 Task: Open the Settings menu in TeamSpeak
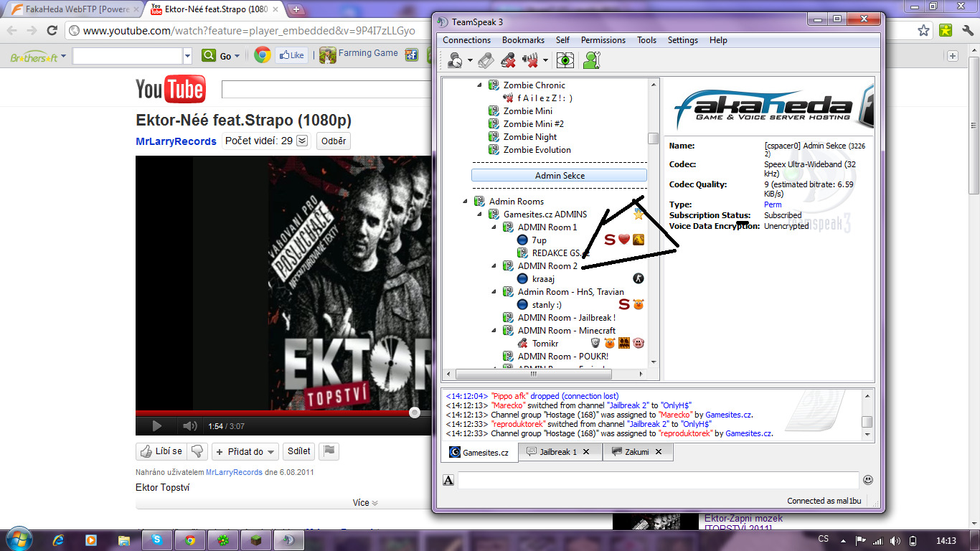coord(683,40)
